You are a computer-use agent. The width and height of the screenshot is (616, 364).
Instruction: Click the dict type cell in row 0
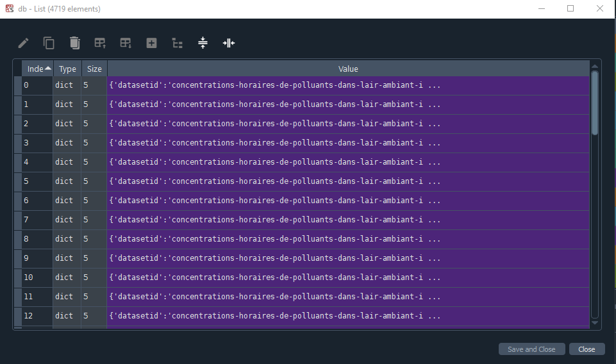point(67,85)
